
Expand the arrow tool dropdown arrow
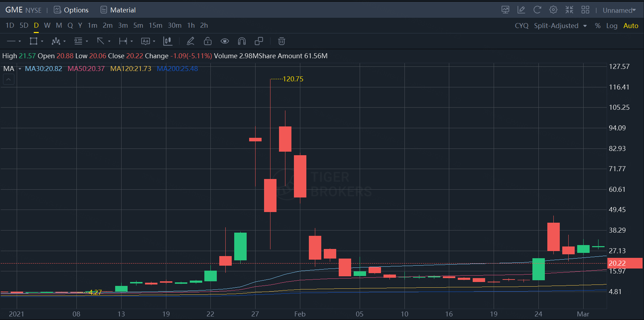[109, 42]
